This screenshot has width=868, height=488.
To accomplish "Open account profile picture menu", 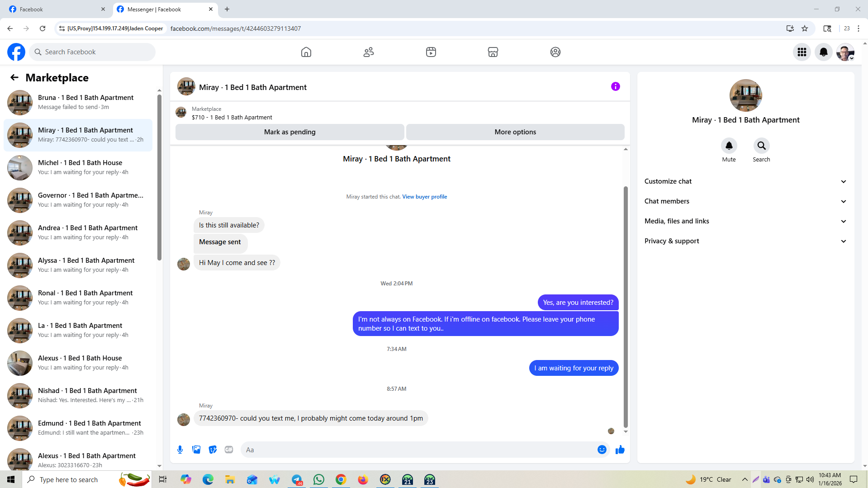I will tap(845, 52).
